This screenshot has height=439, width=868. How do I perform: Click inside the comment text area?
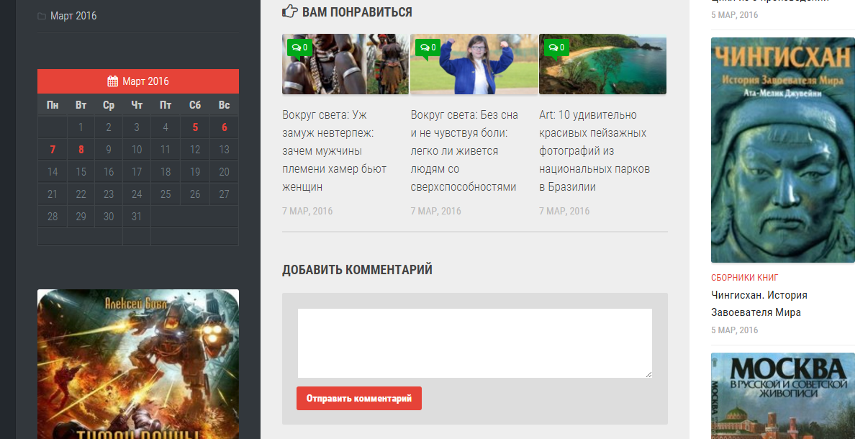point(475,343)
